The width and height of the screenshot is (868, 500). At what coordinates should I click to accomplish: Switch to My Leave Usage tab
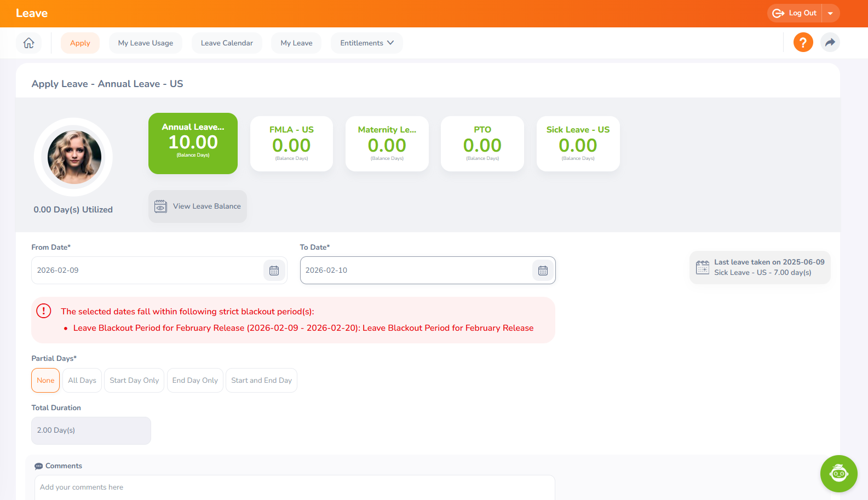146,43
